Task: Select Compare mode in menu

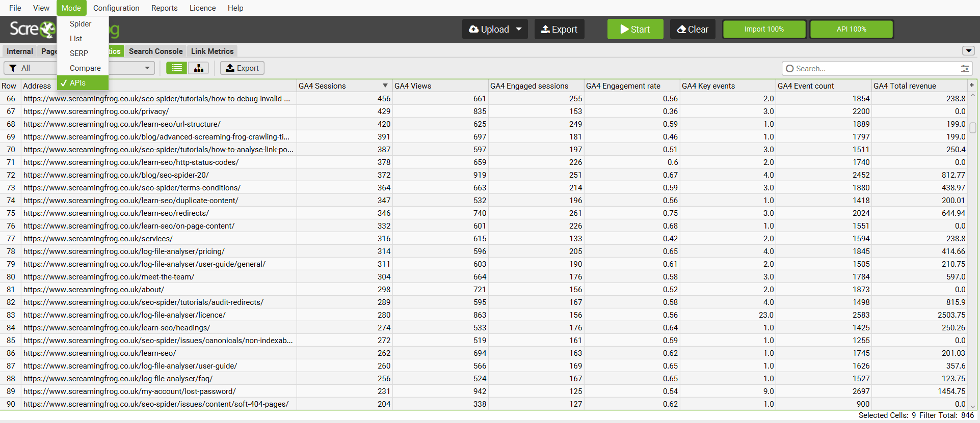Action: coord(85,68)
